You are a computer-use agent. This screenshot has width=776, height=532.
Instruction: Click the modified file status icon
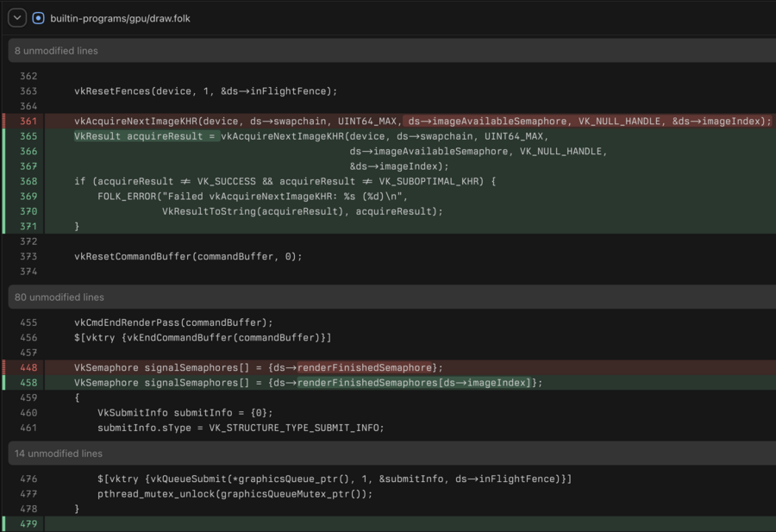tap(38, 18)
